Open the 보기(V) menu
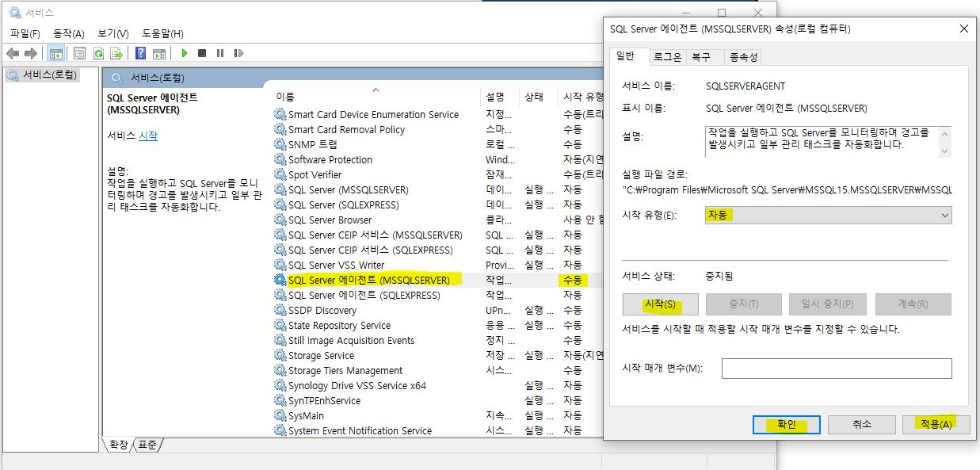This screenshot has width=980, height=470. (113, 33)
